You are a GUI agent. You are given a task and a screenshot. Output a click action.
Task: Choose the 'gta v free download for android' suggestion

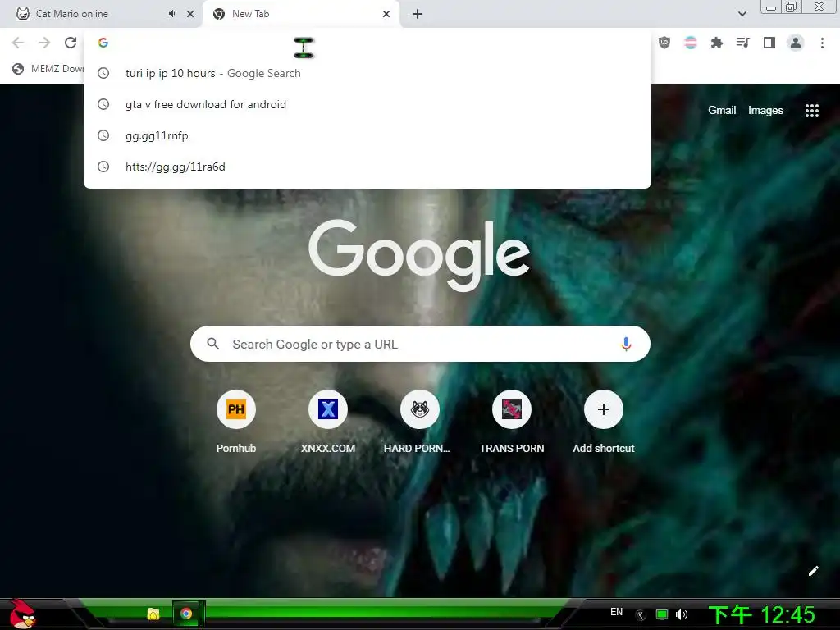tap(367, 104)
